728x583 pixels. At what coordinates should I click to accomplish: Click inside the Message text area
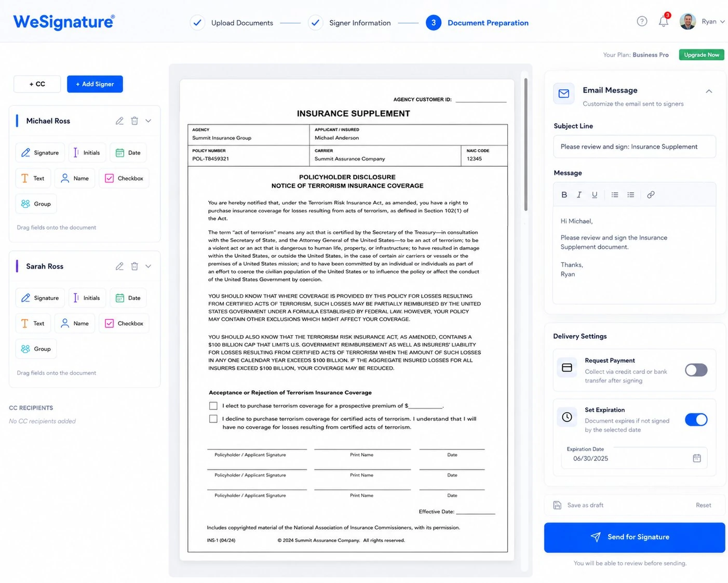click(x=635, y=255)
